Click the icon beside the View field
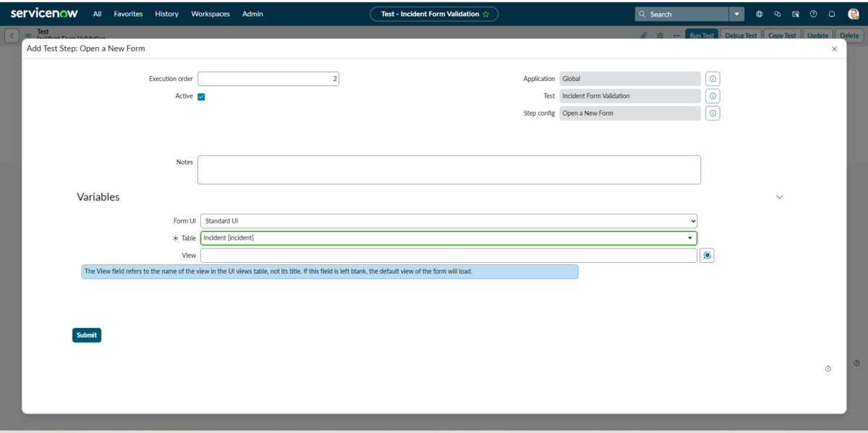The width and height of the screenshot is (868, 433). click(707, 256)
